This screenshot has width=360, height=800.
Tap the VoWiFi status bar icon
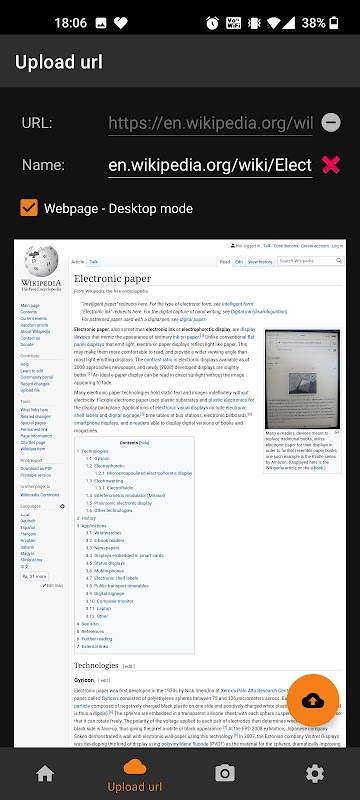[x=234, y=23]
